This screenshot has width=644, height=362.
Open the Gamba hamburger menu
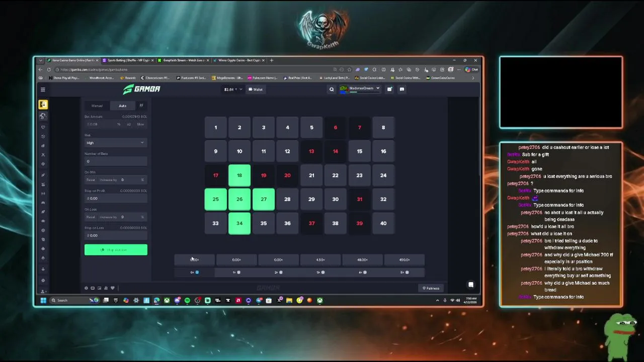tap(43, 89)
